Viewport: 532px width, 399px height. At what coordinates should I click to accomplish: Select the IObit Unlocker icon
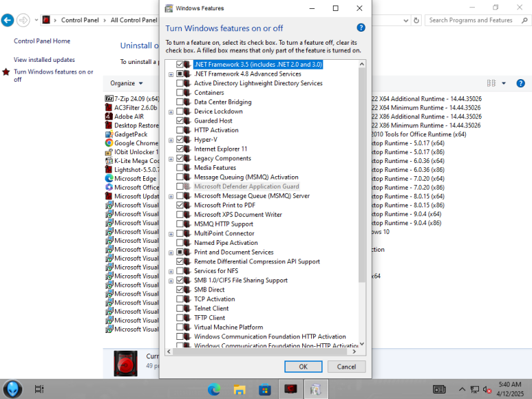[109, 152]
